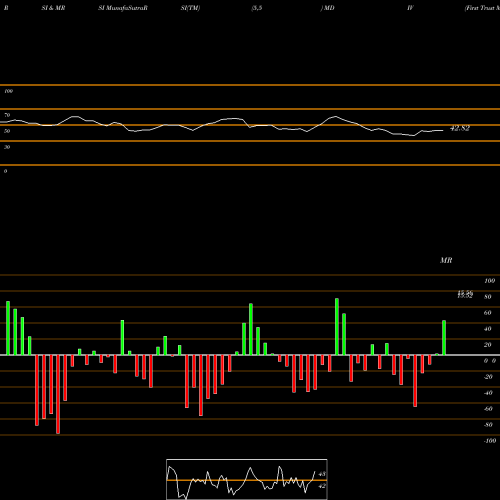
Task: Click the "(First Trust" header text
Action: [x=480, y=8]
